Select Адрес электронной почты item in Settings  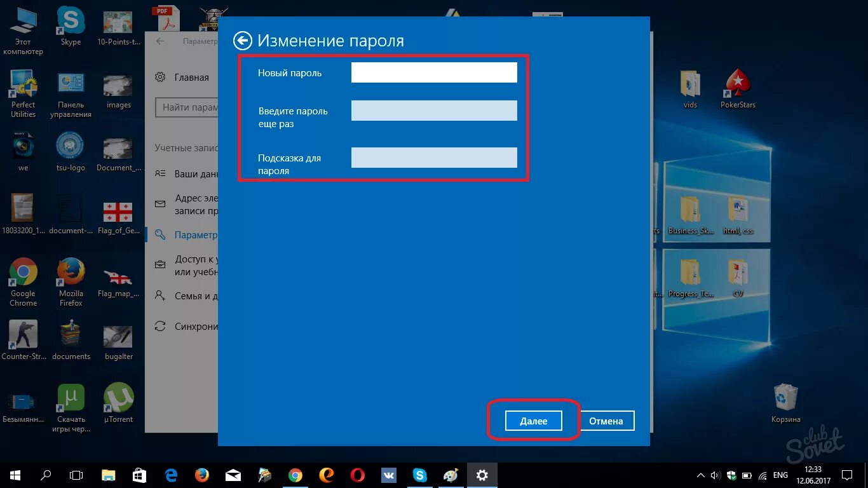[x=187, y=205]
